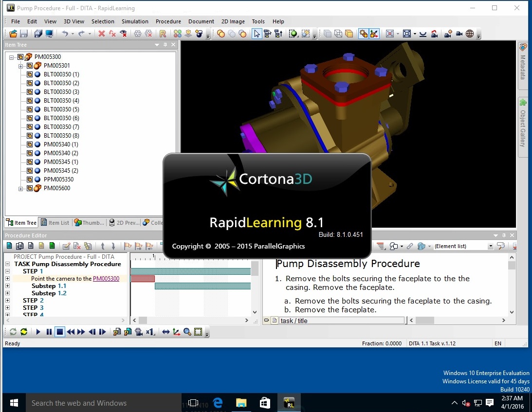This screenshot has height=412, width=532.
Task: Open the (Element list) dropdown
Action: (490, 246)
